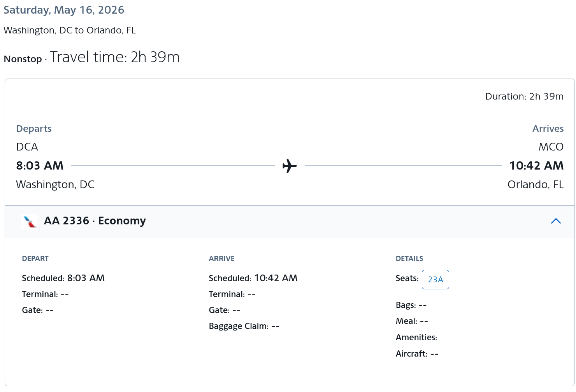Click the bold 8:03 AM departure time
The image size is (576, 392).
tap(40, 166)
